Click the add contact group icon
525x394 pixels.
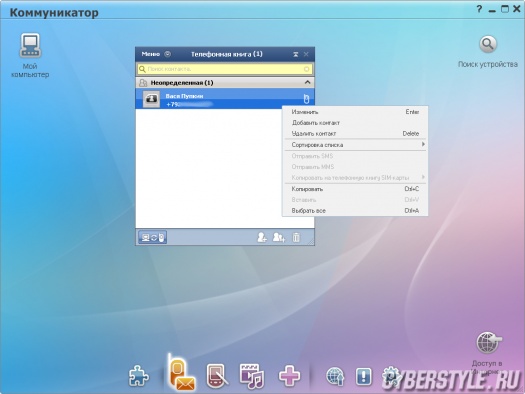[279, 237]
